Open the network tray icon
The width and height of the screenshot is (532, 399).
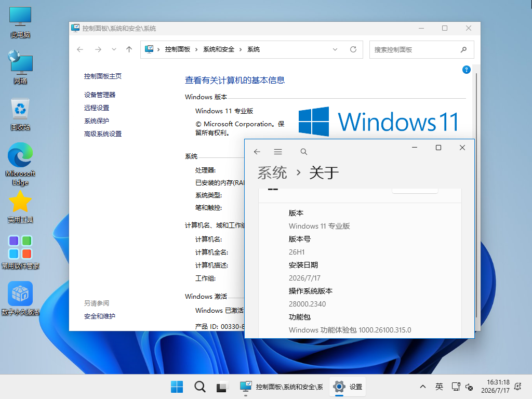pos(456,387)
